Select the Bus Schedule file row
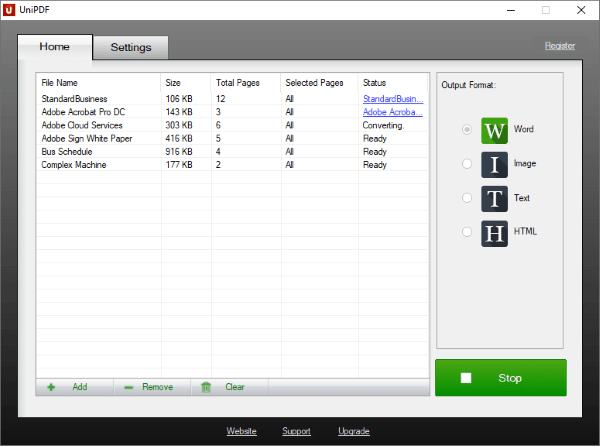The height and width of the screenshot is (446, 600). pyautogui.click(x=233, y=151)
